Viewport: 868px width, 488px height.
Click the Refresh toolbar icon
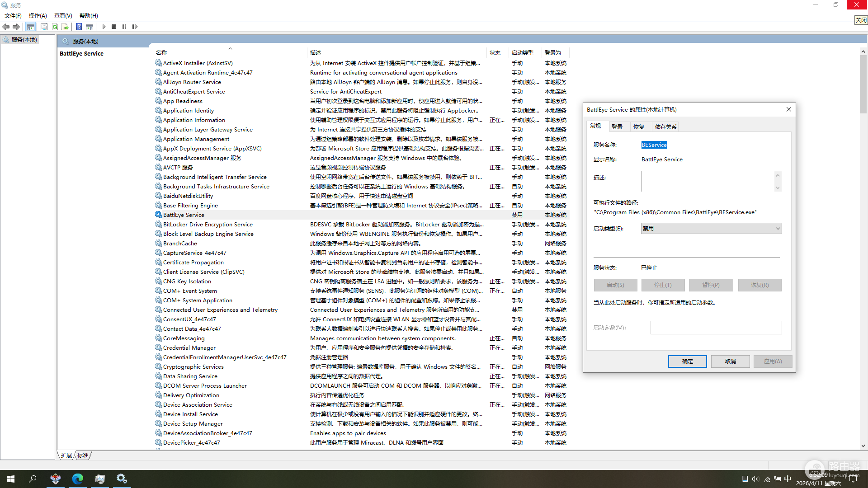[55, 27]
